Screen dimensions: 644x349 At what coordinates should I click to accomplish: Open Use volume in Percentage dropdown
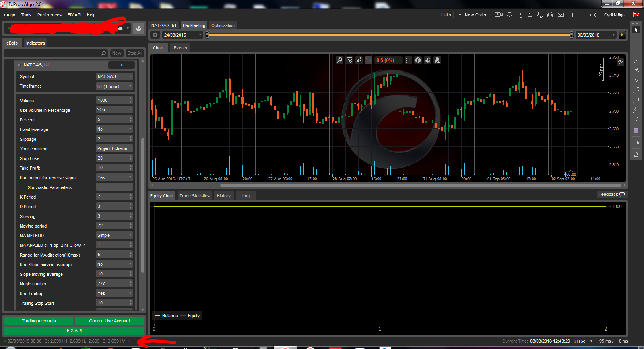click(114, 110)
